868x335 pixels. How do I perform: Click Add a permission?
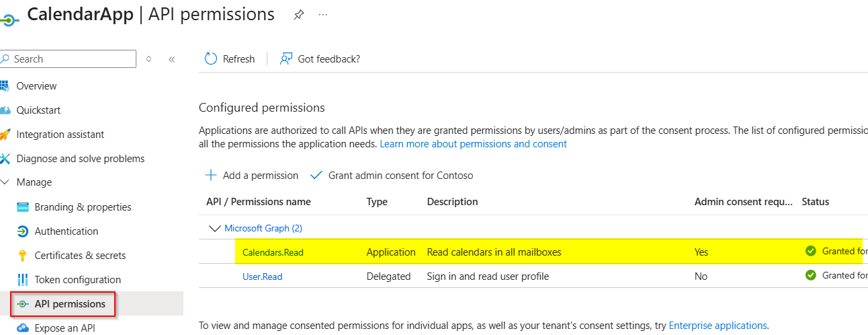(252, 176)
